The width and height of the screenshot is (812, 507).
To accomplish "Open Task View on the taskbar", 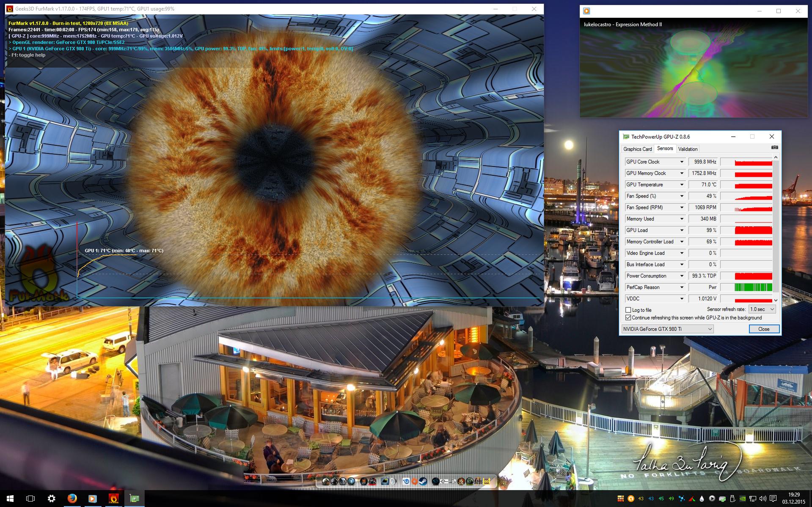I will point(30,499).
